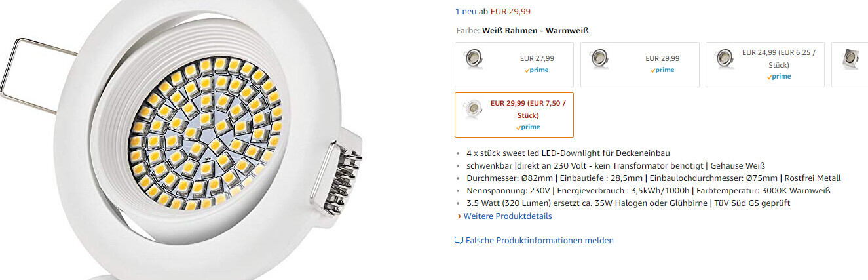868x280 pixels.
Task: Click the large LED downlight product image
Action: coord(190,140)
